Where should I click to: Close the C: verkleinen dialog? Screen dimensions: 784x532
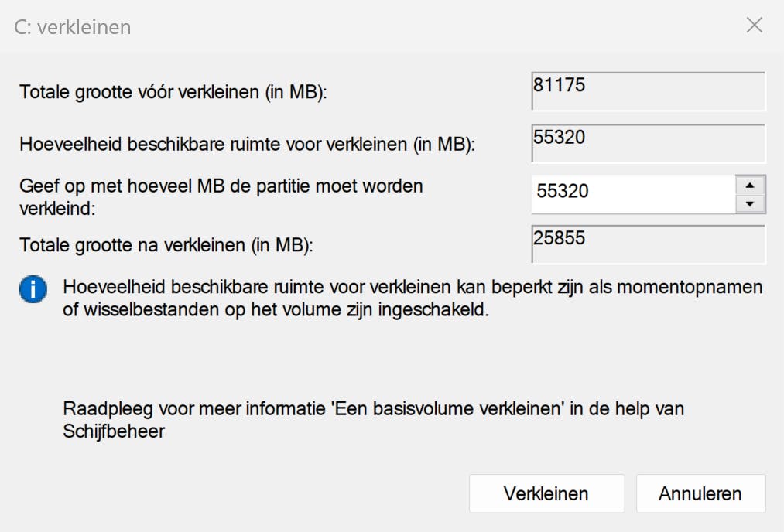[755, 26]
